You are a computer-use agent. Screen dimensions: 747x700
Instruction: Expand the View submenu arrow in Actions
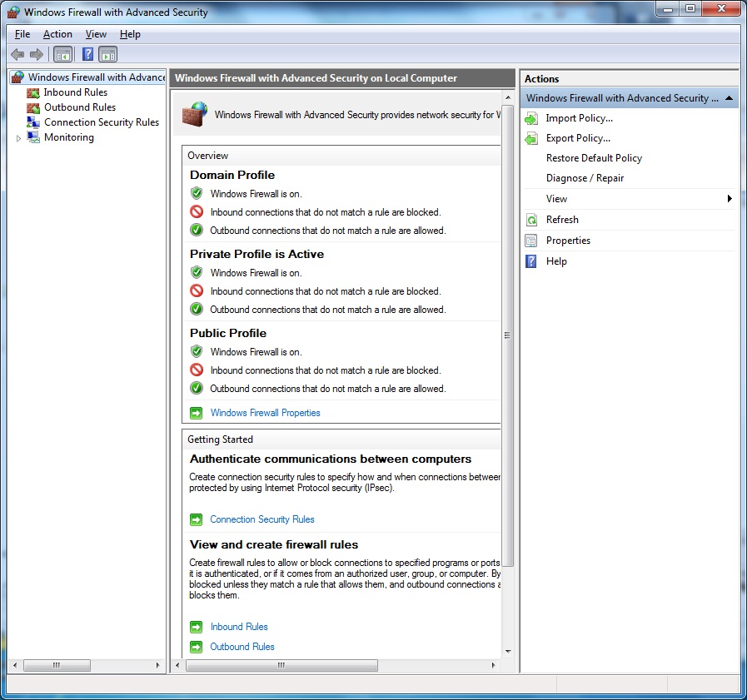point(730,199)
